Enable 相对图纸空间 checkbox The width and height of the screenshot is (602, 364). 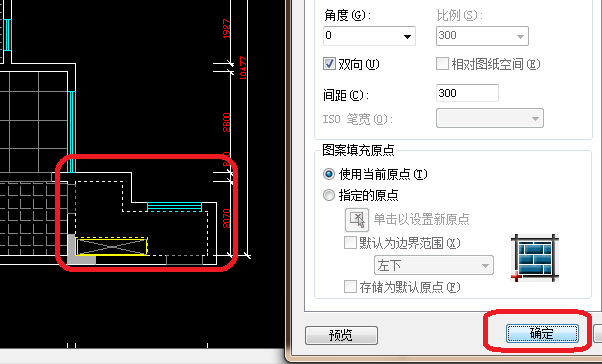[x=442, y=64]
